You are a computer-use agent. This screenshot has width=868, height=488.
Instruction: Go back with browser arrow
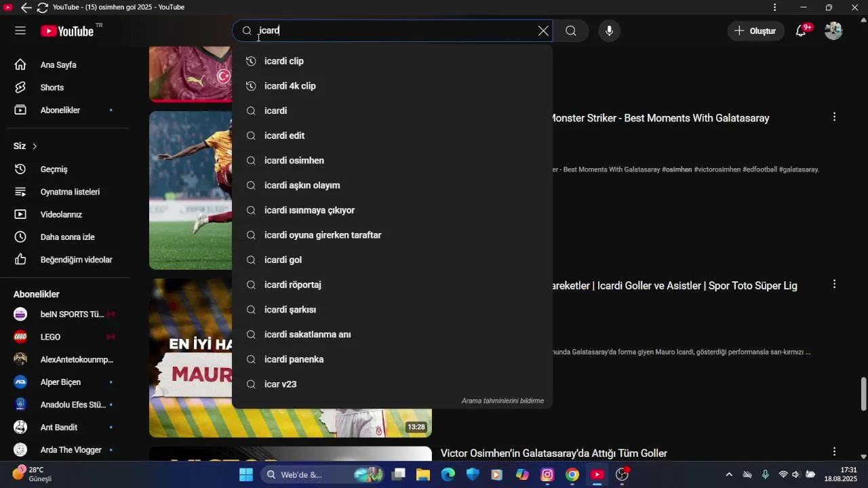pos(26,7)
